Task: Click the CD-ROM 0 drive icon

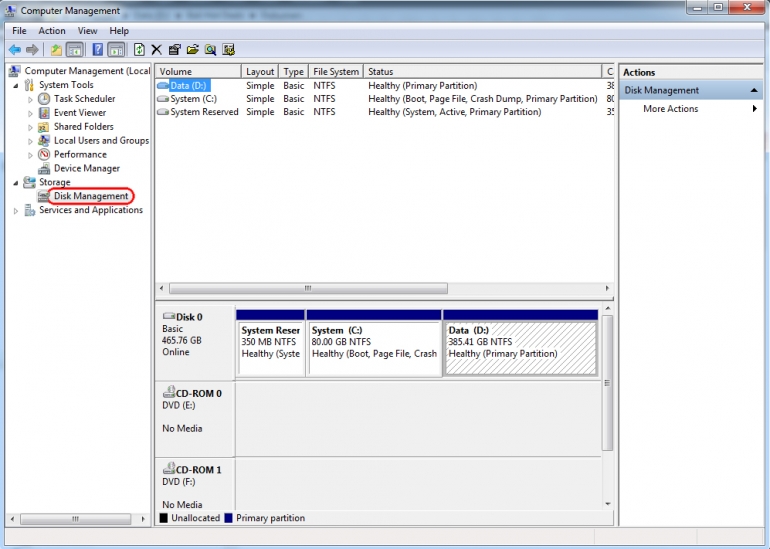Action: point(169,392)
